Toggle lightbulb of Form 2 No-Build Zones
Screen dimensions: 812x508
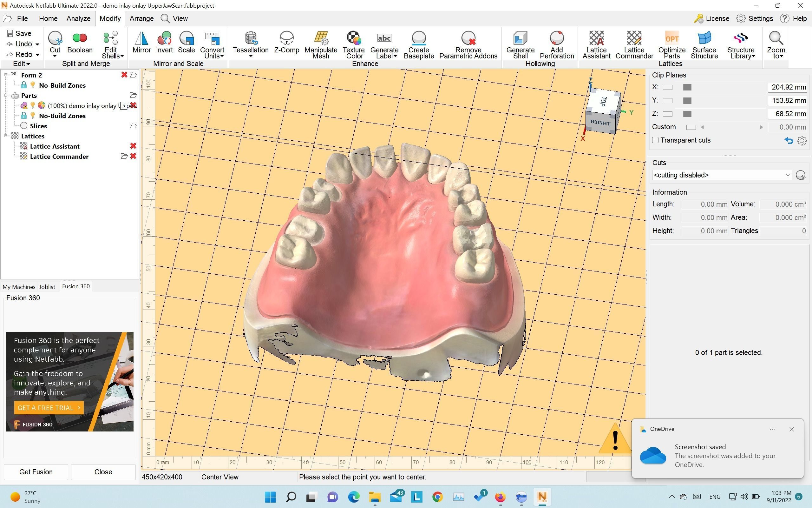[x=33, y=85]
